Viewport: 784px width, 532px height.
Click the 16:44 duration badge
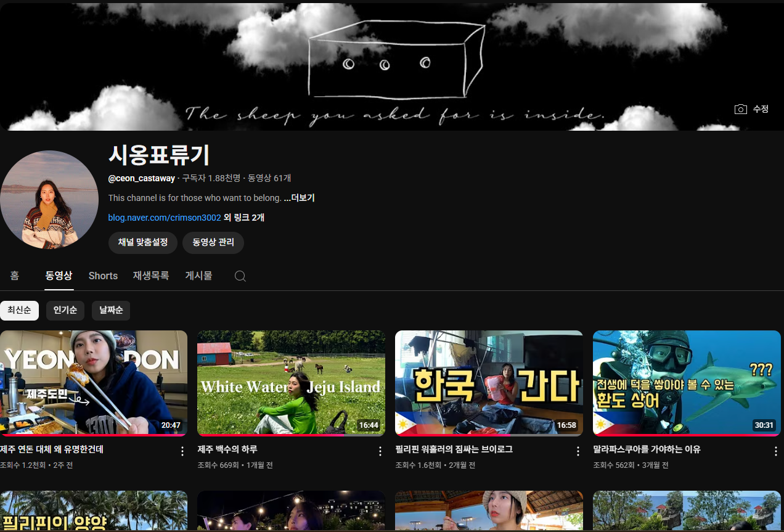tap(369, 425)
